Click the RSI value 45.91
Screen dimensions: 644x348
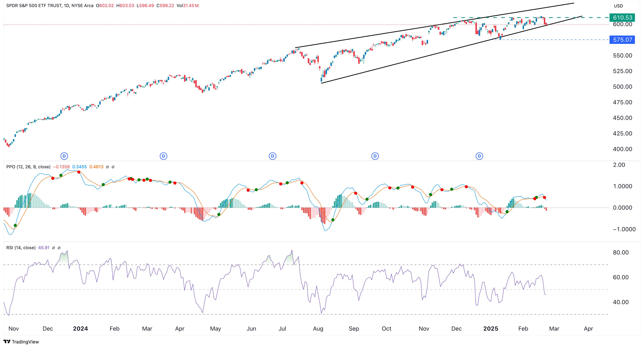click(x=44, y=248)
